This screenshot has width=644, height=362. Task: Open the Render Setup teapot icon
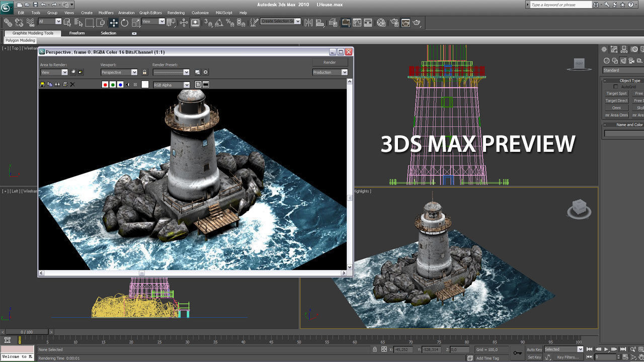pos(394,22)
